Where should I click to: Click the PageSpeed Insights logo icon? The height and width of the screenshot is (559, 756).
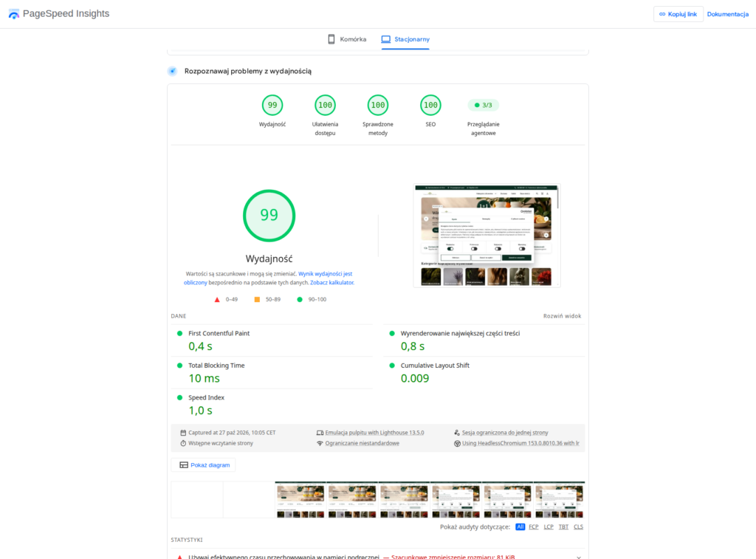(14, 14)
